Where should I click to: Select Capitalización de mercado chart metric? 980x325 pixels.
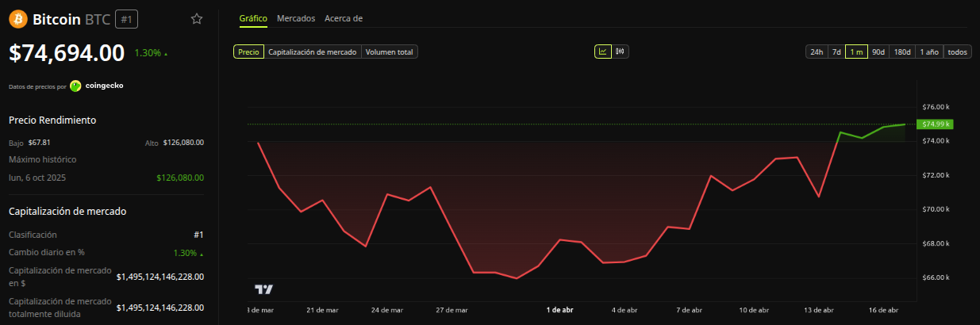(313, 52)
